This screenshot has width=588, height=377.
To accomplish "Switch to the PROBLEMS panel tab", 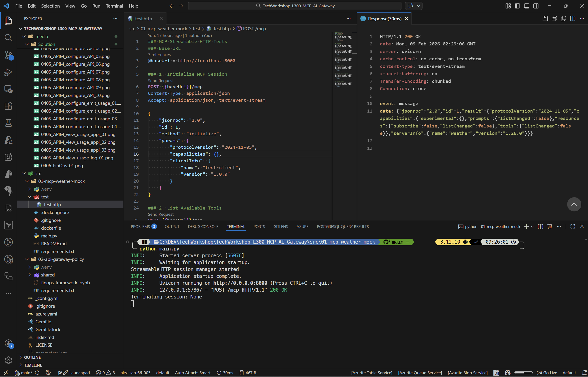I will coord(143,226).
